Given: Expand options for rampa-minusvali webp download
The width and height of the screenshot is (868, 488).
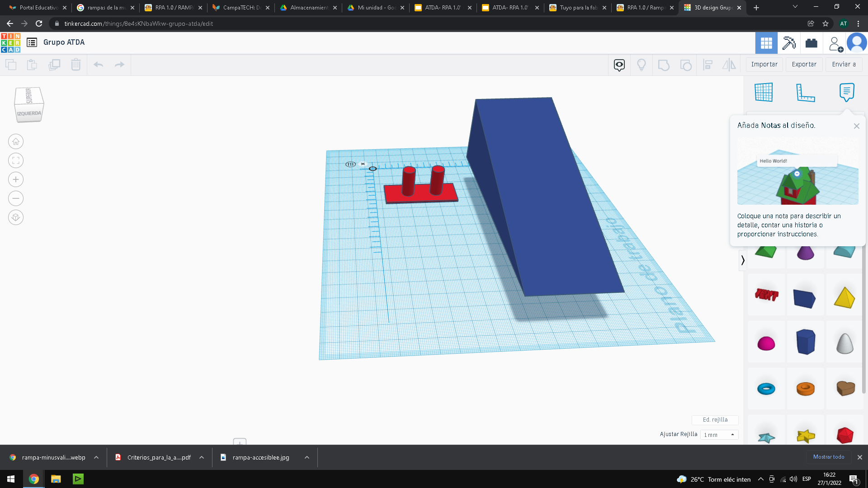Looking at the screenshot, I should coord(96,458).
